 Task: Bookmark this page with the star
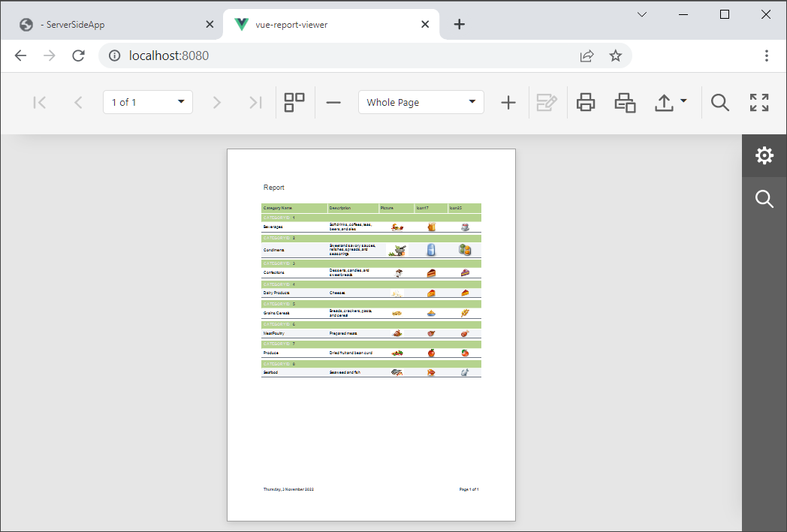tap(615, 56)
